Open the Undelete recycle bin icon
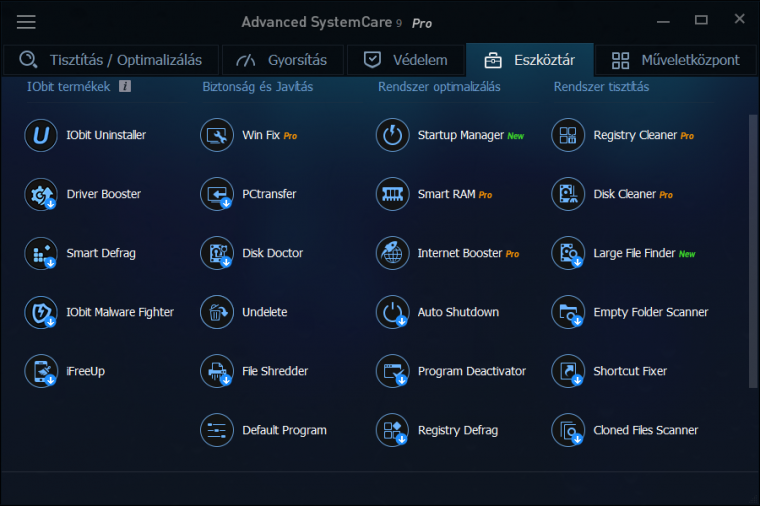 coord(217,313)
